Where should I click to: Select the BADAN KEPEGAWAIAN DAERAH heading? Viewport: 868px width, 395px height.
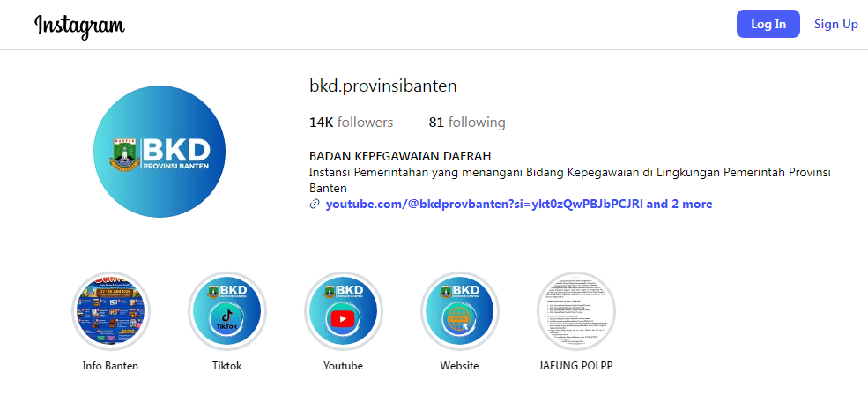tap(400, 156)
